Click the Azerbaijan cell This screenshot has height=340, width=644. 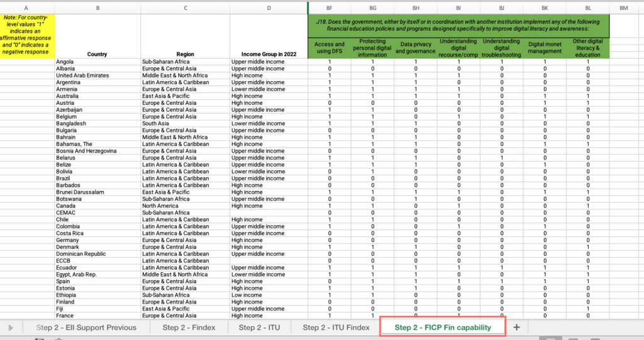pyautogui.click(x=97, y=109)
